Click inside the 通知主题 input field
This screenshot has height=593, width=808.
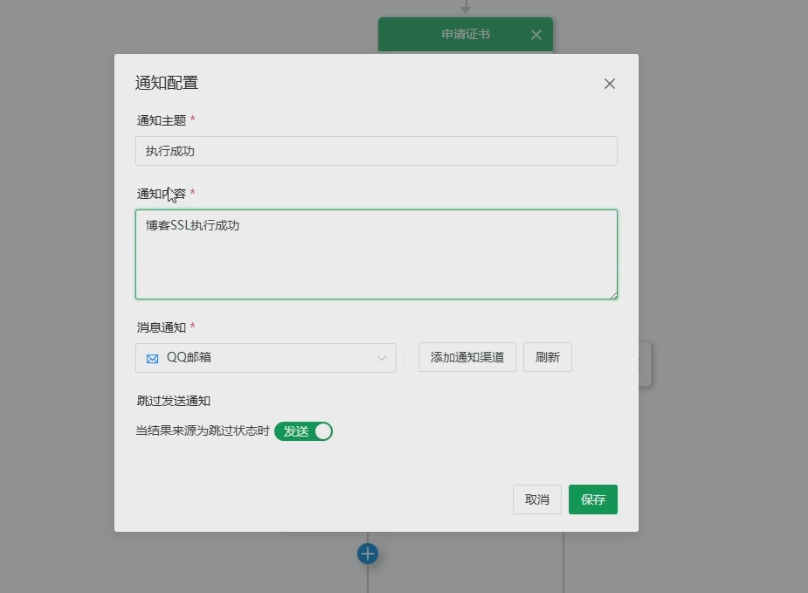point(376,150)
